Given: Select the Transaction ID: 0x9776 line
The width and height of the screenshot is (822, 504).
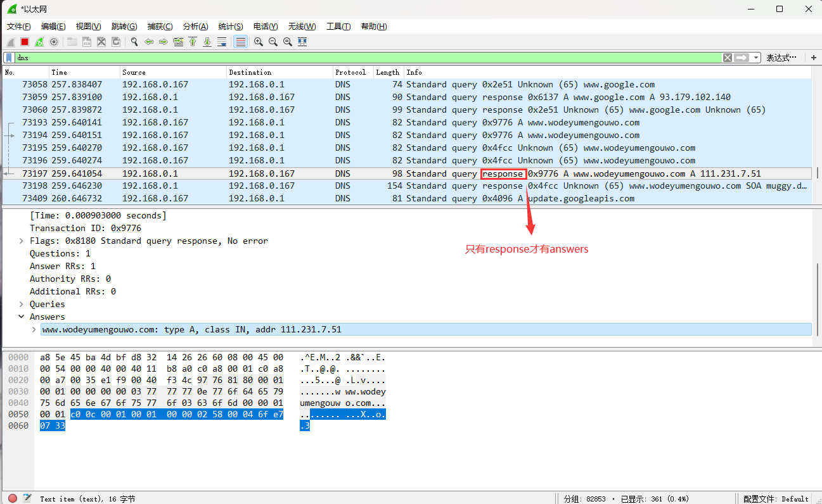Looking at the screenshot, I should [86, 228].
